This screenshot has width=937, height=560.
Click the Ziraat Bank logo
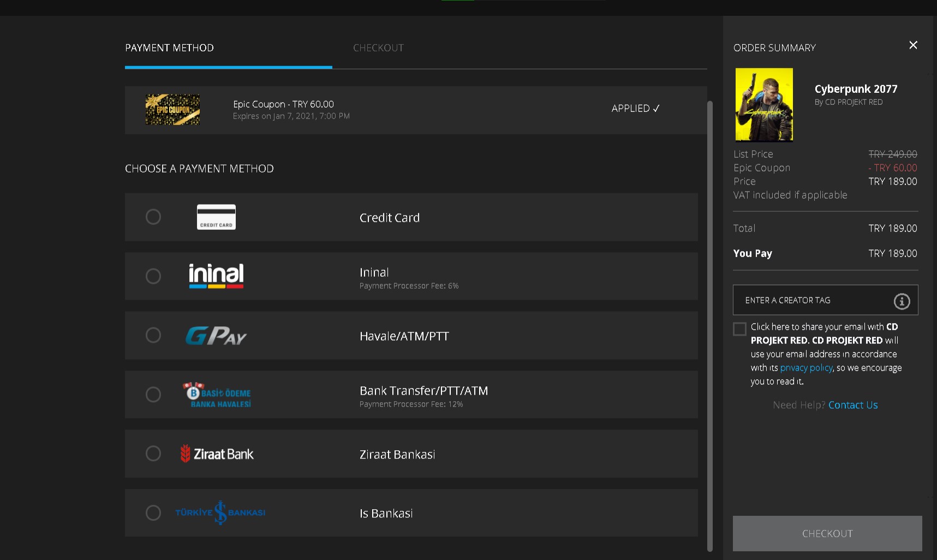(217, 454)
